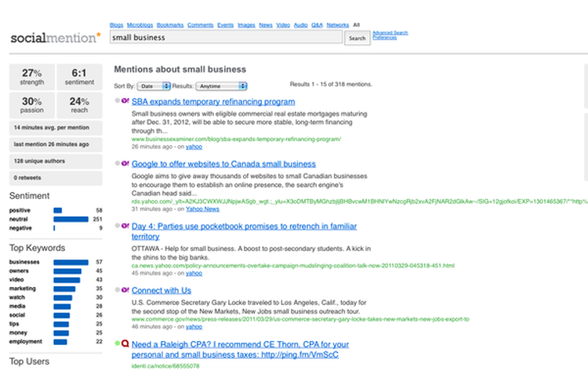Click the positive sentiment bar
This screenshot has height=392, width=588.
point(58,210)
